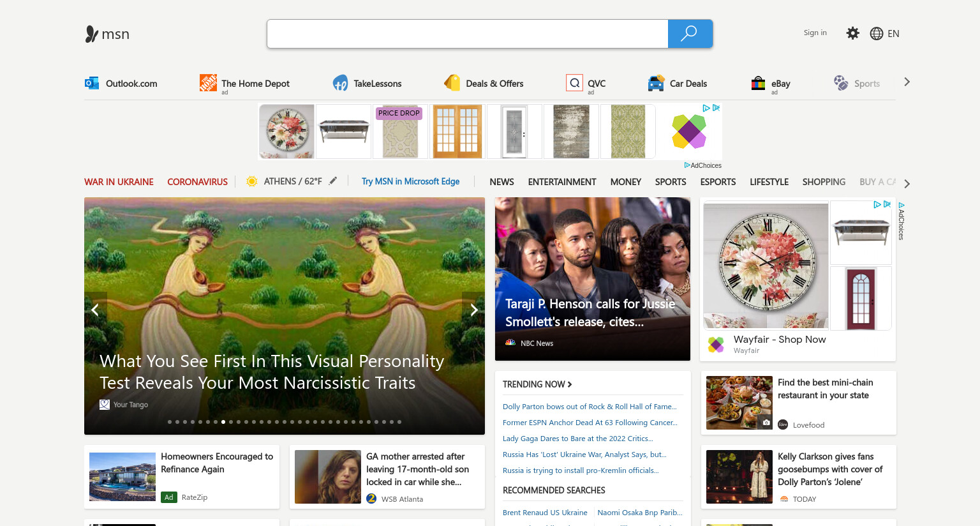Open the NEWS section
This screenshot has width=980, height=526.
point(501,182)
